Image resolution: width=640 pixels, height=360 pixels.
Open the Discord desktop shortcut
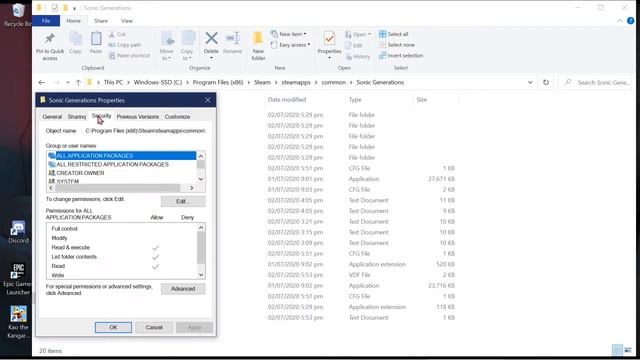click(18, 233)
